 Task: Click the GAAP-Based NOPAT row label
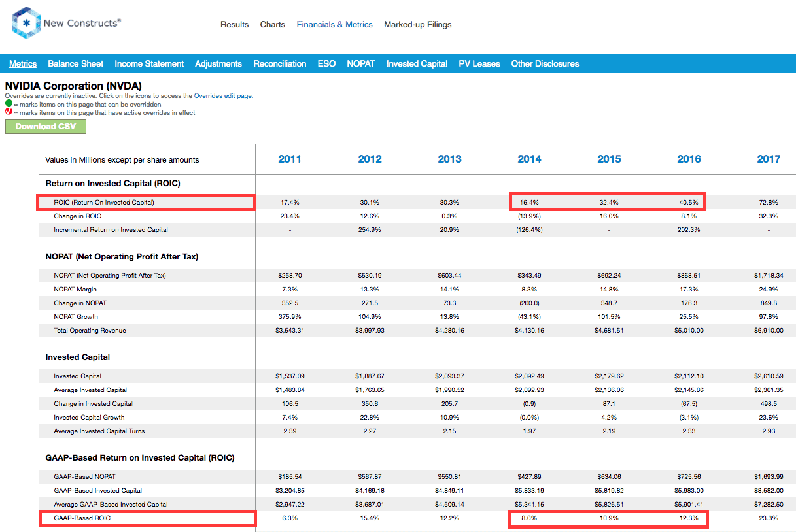point(84,477)
